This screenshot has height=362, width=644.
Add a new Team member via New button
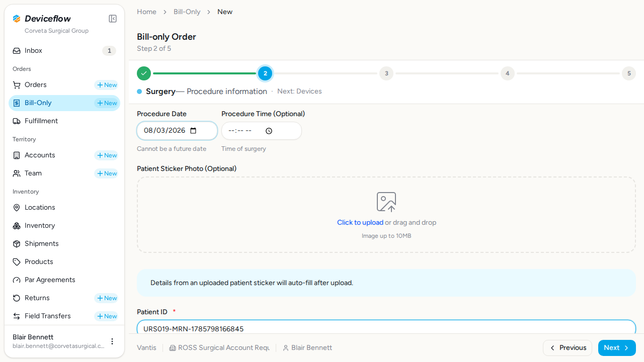[x=106, y=173]
